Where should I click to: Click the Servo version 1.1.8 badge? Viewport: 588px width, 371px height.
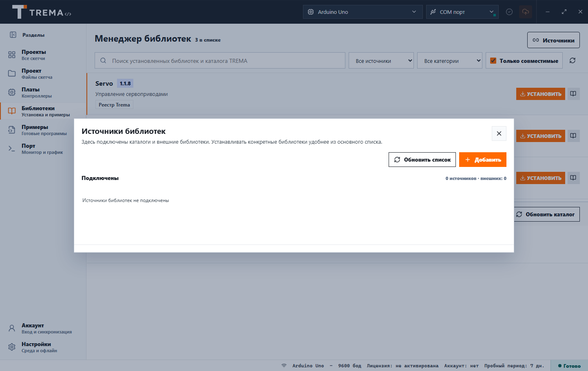(125, 83)
